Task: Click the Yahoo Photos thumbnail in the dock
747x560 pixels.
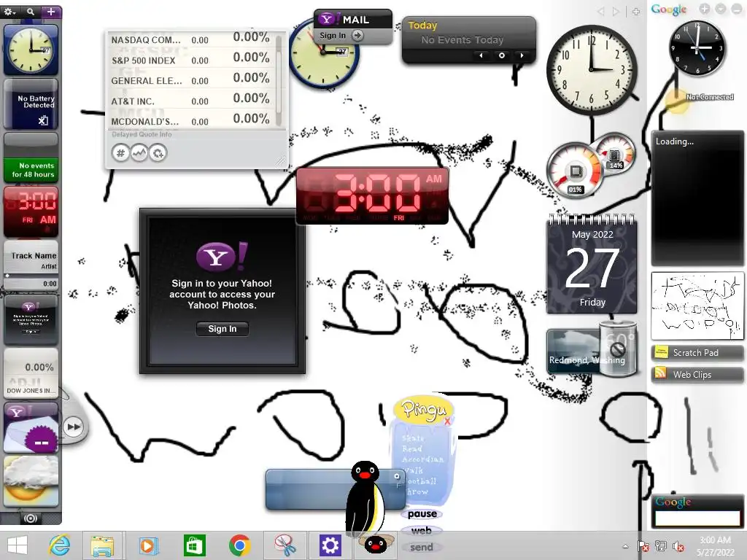Action: [31, 319]
